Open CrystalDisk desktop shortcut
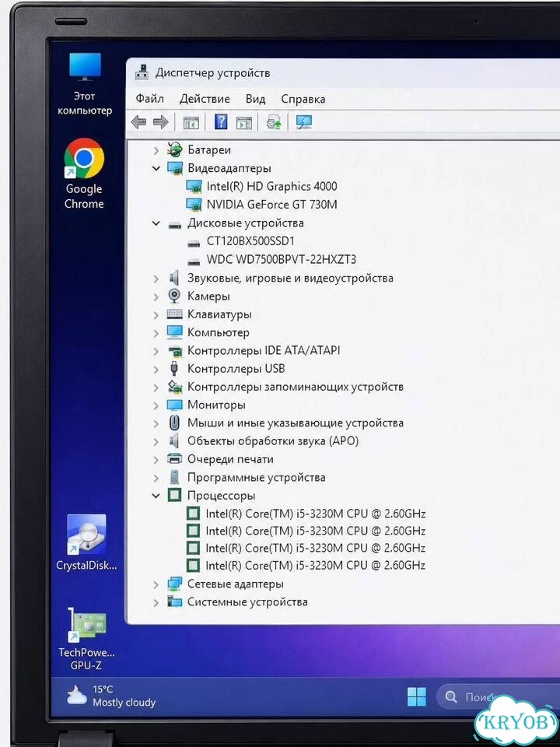560x747 pixels. click(86, 543)
